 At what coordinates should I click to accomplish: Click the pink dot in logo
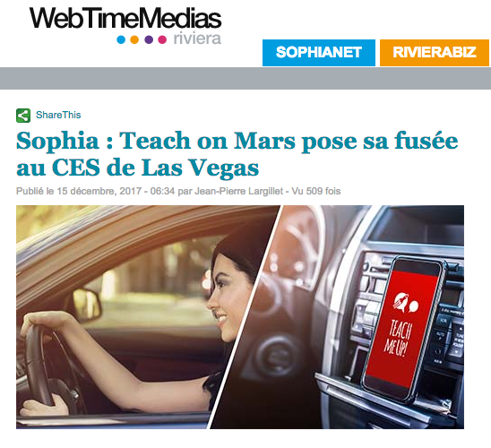162,39
